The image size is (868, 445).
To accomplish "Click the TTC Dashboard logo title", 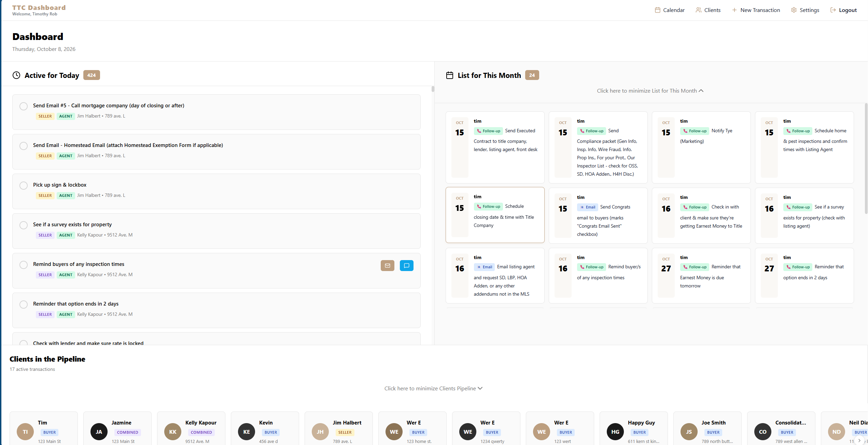I will coord(39,8).
